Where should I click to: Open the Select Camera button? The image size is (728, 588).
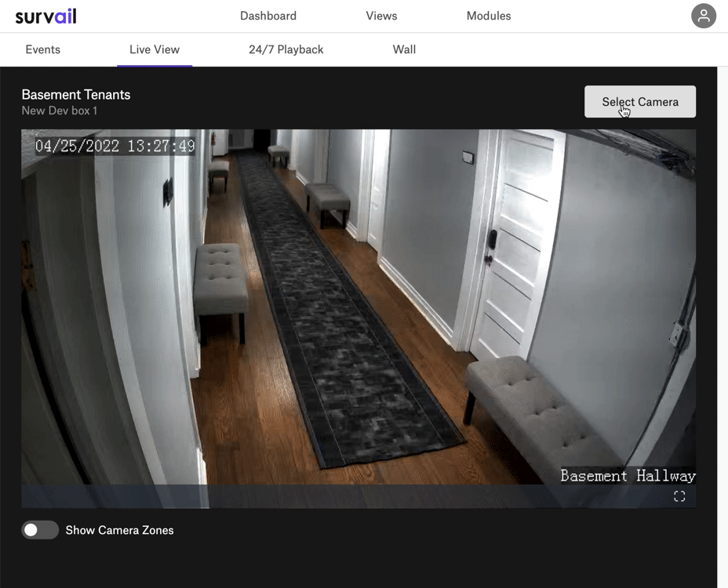[x=640, y=102]
